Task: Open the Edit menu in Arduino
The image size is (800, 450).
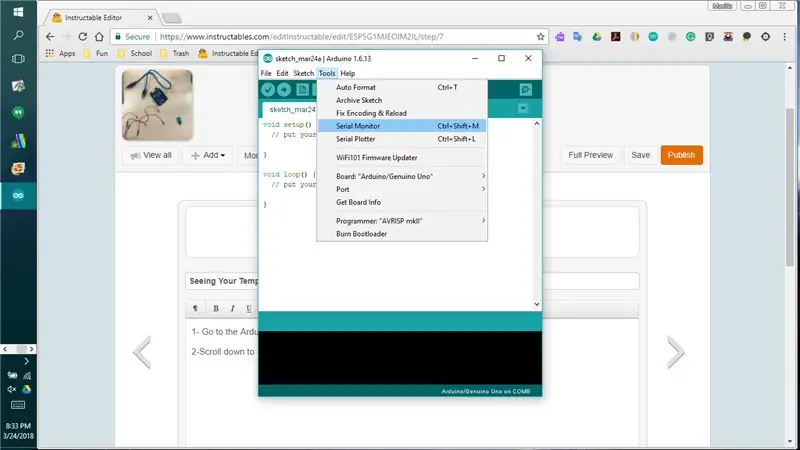Action: (282, 73)
